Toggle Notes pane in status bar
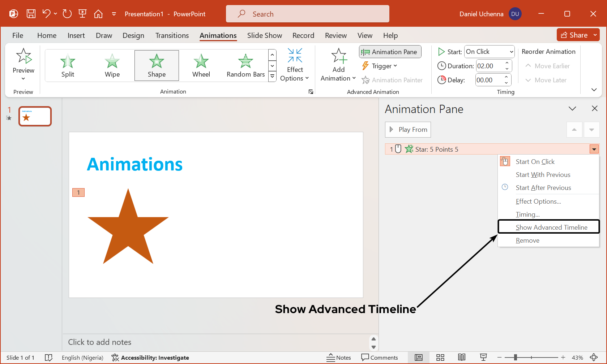The image size is (607, 364). pyautogui.click(x=339, y=357)
